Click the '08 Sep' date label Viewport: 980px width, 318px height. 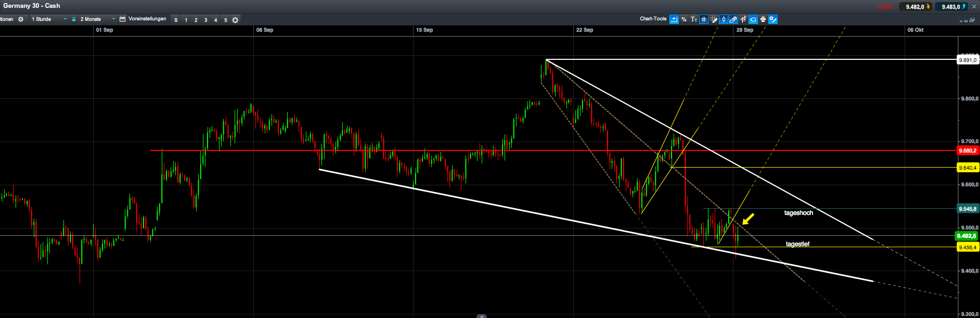pyautogui.click(x=265, y=30)
